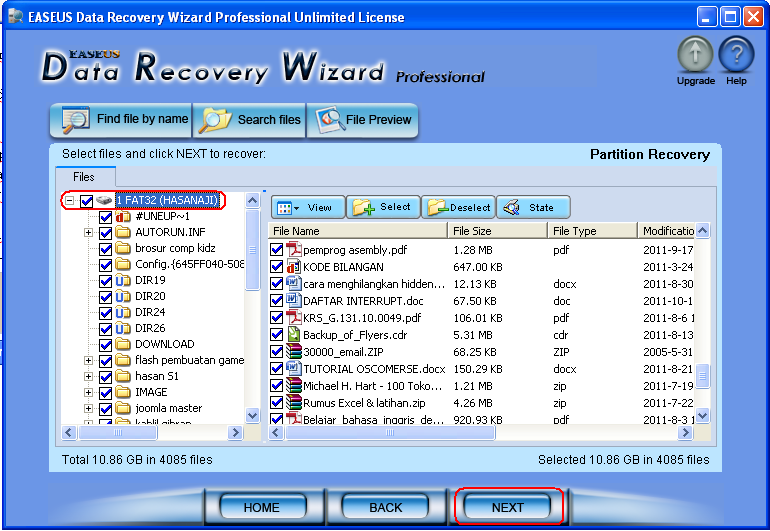The height and width of the screenshot is (531, 770).
Task: Sort by the Modification column header
Action: [x=666, y=231]
